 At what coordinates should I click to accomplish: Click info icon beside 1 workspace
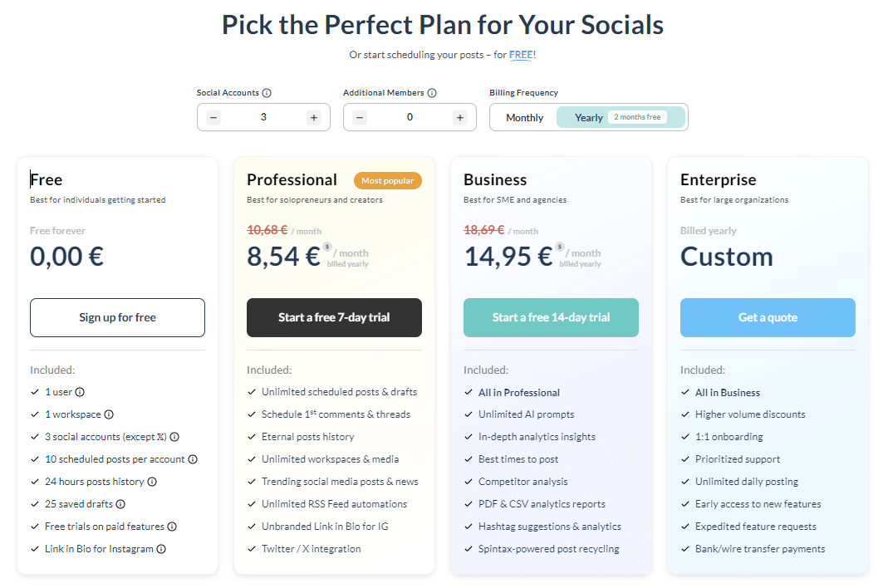point(110,414)
